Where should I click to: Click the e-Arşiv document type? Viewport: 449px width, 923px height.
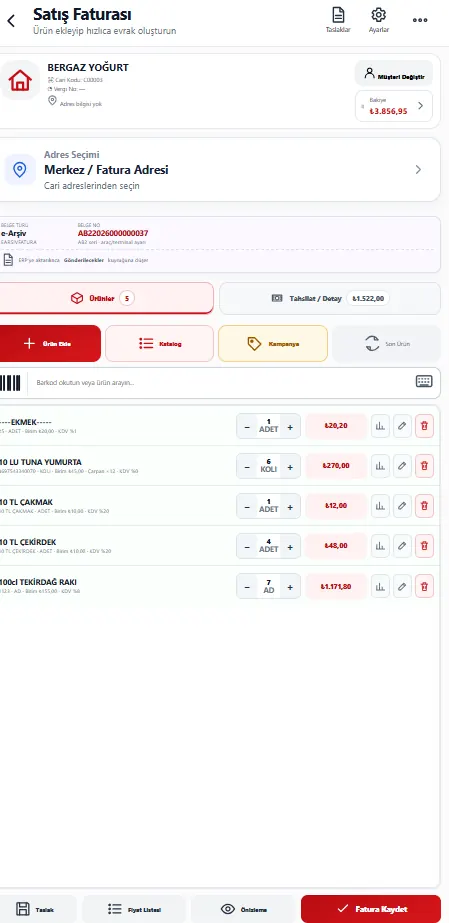click(x=13, y=233)
